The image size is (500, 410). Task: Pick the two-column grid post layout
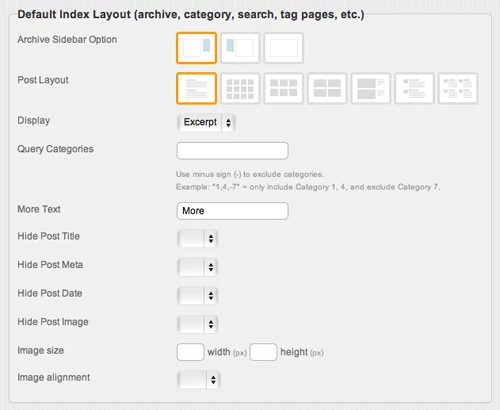coord(327,88)
